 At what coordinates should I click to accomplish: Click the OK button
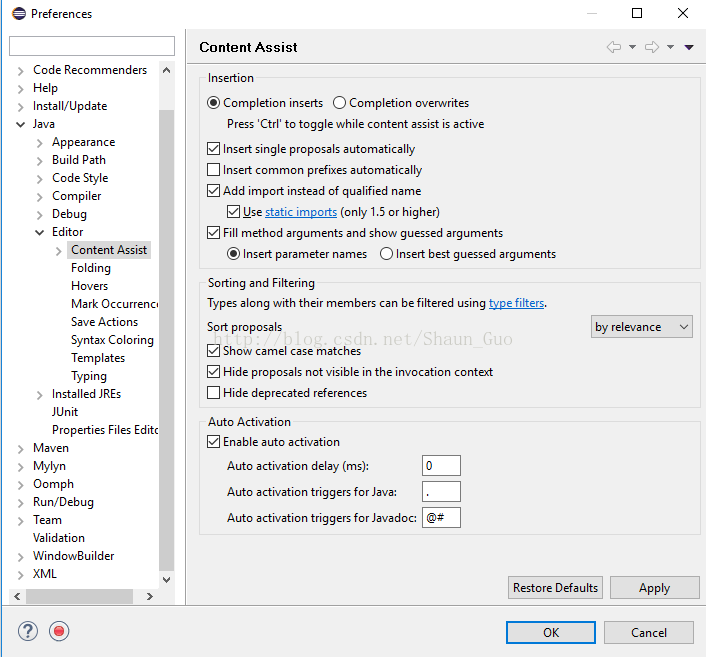551,633
